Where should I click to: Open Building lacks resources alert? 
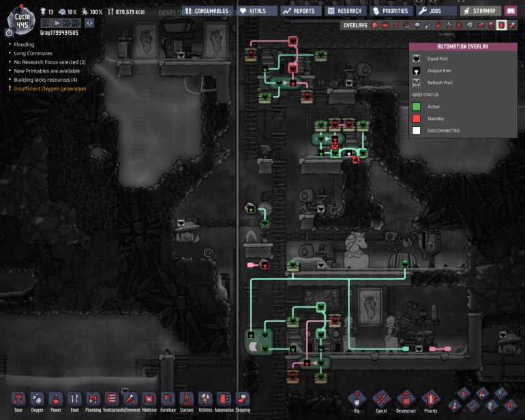pyautogui.click(x=45, y=80)
